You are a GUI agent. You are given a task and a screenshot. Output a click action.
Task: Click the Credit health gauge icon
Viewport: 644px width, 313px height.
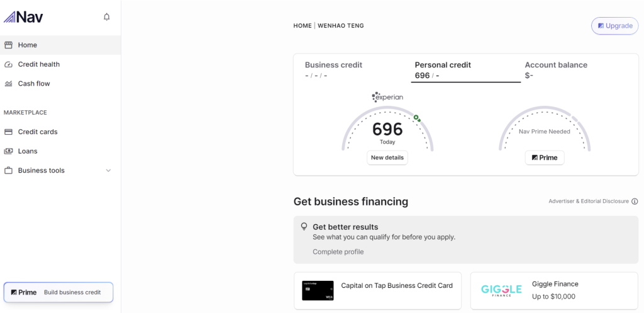coord(8,64)
